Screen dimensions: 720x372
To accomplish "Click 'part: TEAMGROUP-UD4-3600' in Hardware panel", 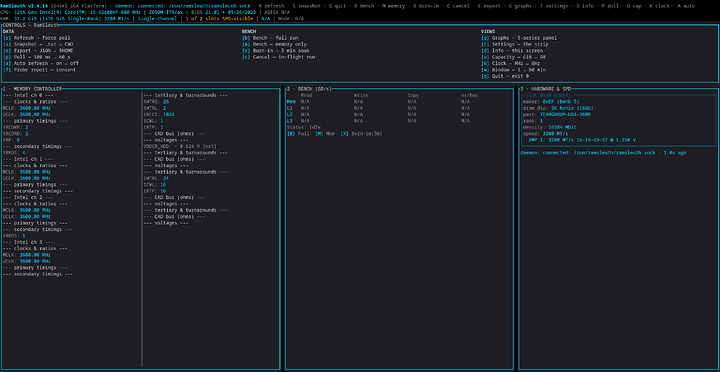I will point(557,114).
